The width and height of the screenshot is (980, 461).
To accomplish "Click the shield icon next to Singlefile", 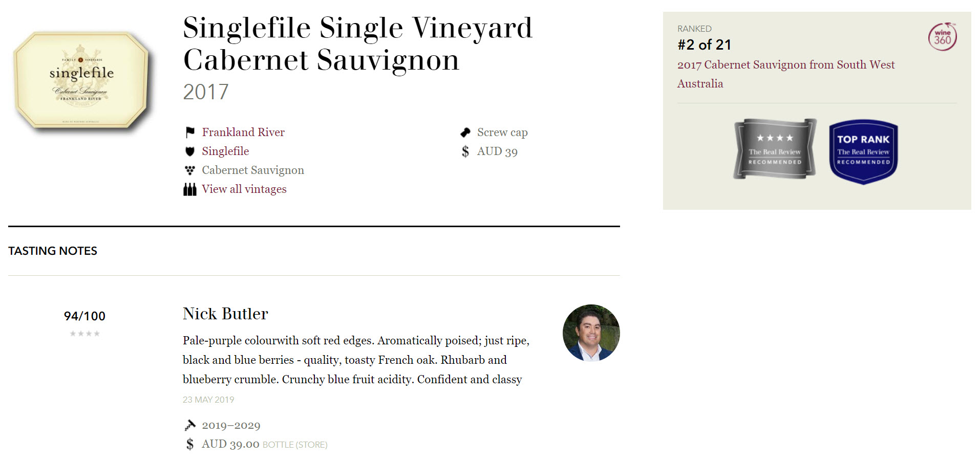I will click(190, 151).
